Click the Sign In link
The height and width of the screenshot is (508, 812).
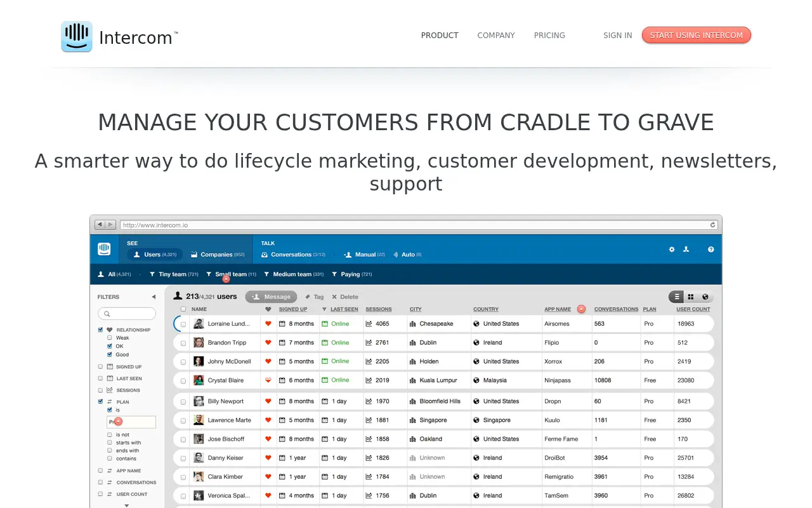pyautogui.click(x=617, y=36)
